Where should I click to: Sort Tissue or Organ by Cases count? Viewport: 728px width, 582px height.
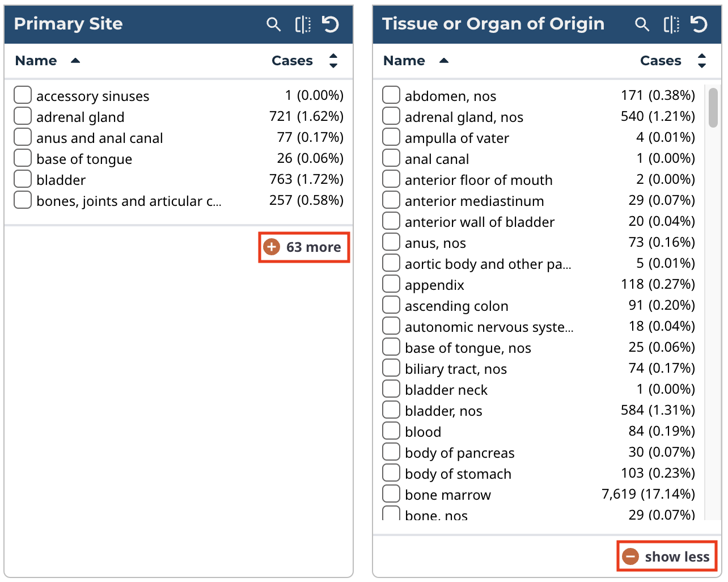click(x=702, y=61)
